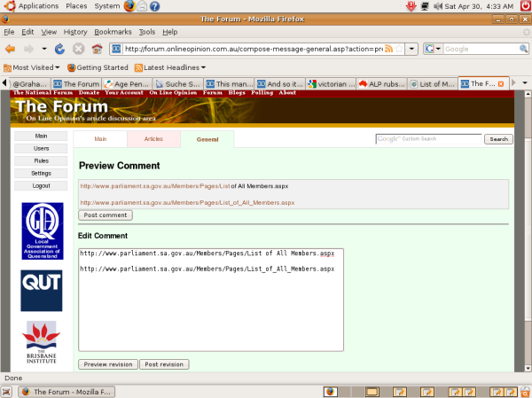532x398 pixels.
Task: Open the list all tabs dropdown
Action: point(525,83)
